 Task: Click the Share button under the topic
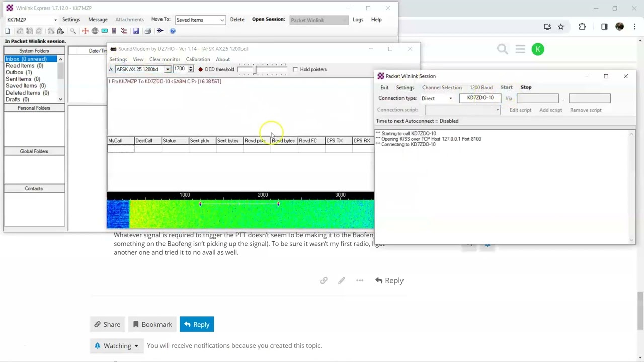[x=107, y=324]
